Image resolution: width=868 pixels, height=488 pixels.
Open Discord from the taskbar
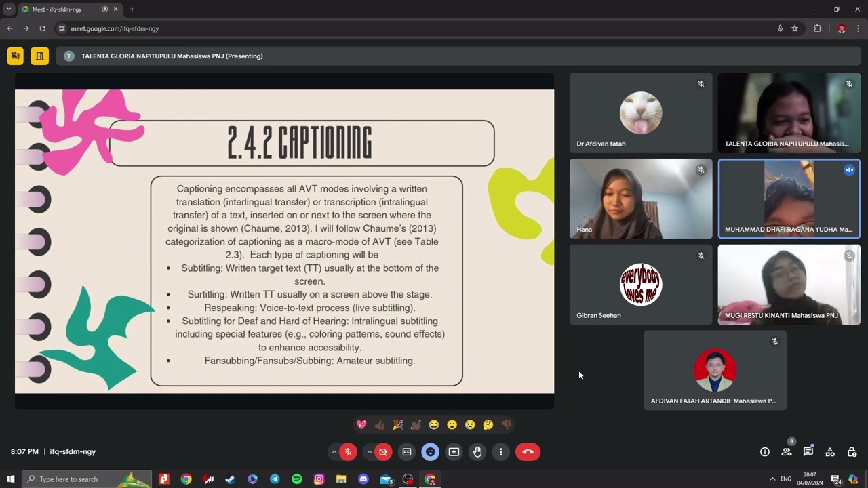pos(363,479)
